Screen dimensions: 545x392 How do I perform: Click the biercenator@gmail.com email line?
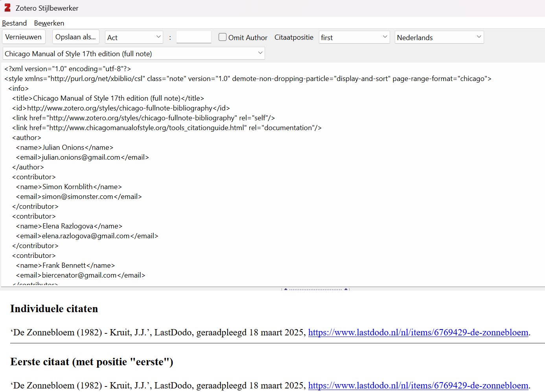[x=81, y=275]
